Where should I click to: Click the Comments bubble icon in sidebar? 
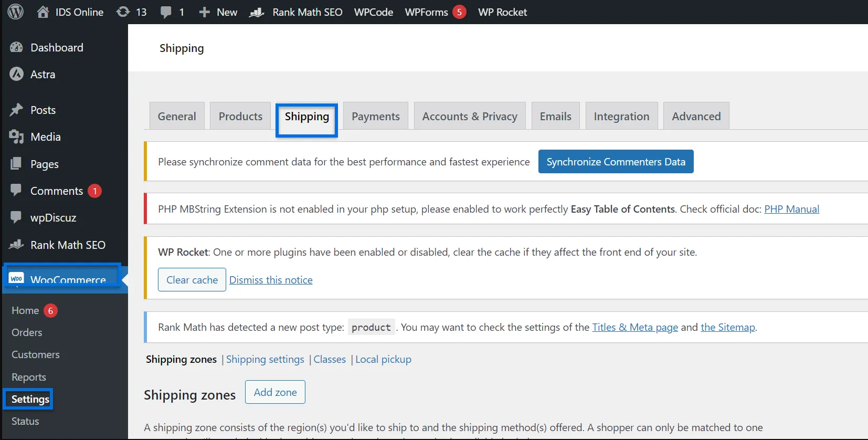[16, 190]
